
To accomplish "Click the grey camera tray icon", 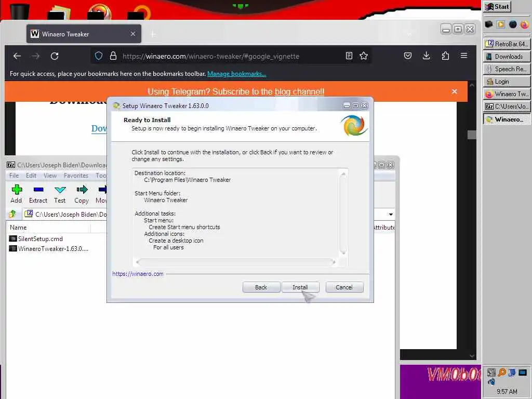I will tap(491, 373).
